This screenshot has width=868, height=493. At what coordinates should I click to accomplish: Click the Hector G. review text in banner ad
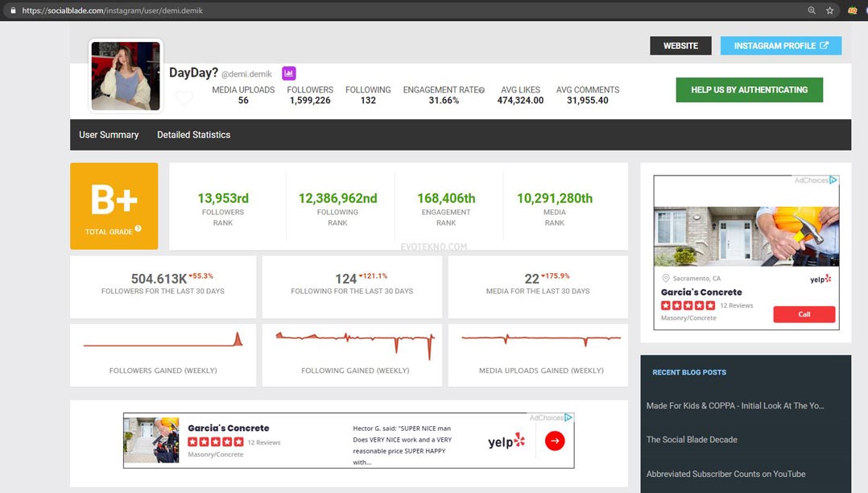click(403, 445)
